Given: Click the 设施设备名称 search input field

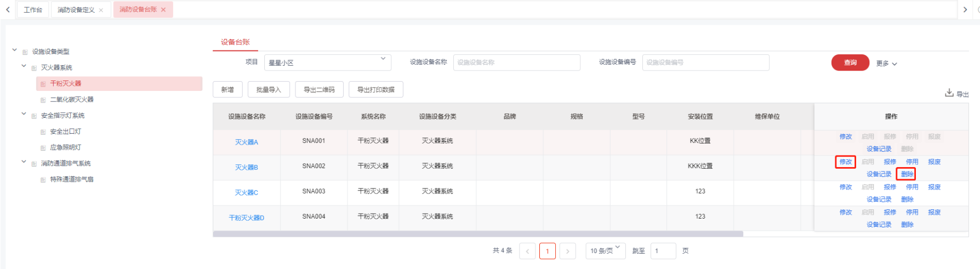Looking at the screenshot, I should (516, 62).
